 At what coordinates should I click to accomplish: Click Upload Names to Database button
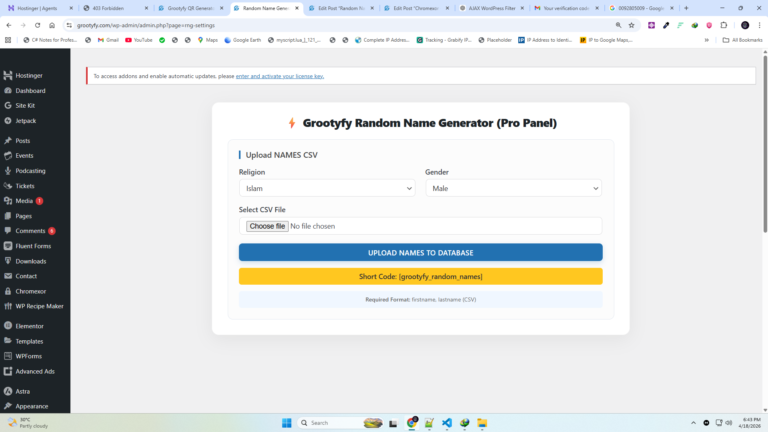tap(421, 252)
